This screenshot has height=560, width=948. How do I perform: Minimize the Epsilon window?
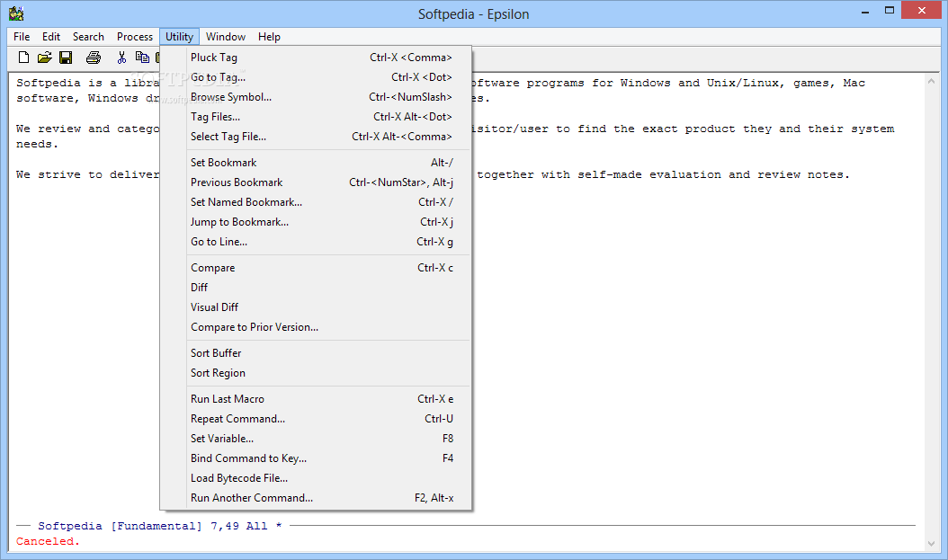865,12
